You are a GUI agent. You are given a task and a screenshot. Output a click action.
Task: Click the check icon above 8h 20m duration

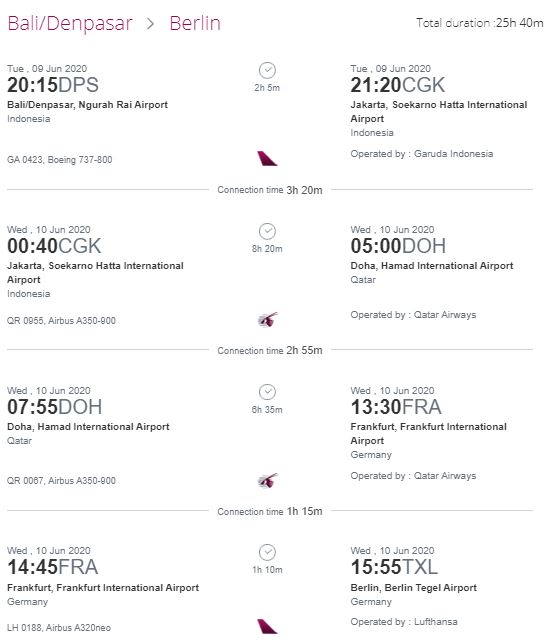[x=267, y=231]
